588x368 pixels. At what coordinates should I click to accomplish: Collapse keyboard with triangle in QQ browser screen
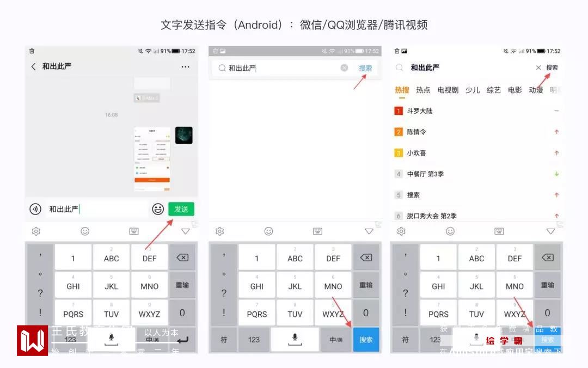click(369, 231)
